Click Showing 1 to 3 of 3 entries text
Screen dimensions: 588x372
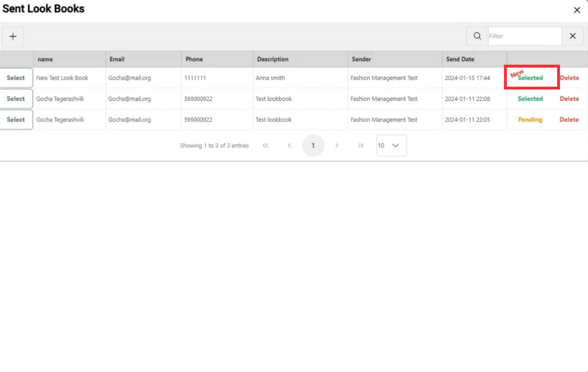[214, 146]
